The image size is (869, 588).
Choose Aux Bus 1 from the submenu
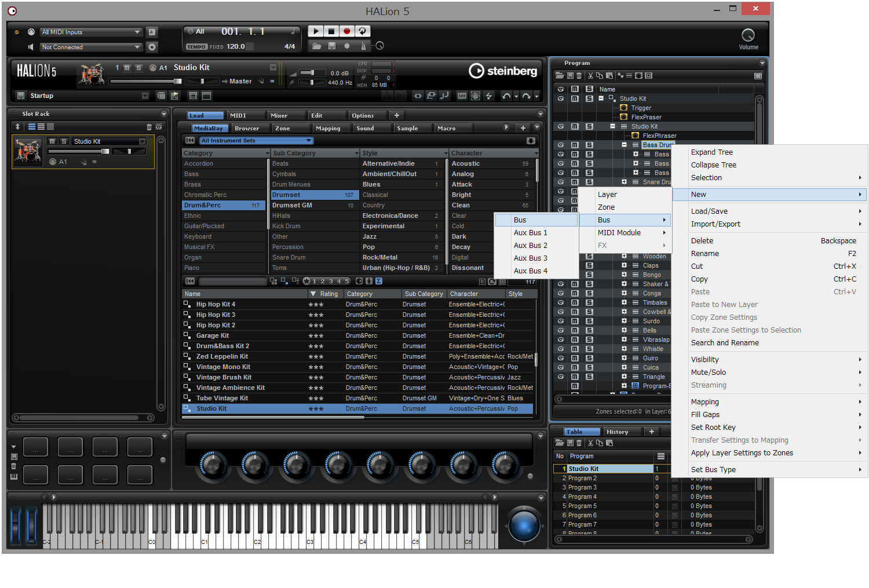[x=536, y=232]
